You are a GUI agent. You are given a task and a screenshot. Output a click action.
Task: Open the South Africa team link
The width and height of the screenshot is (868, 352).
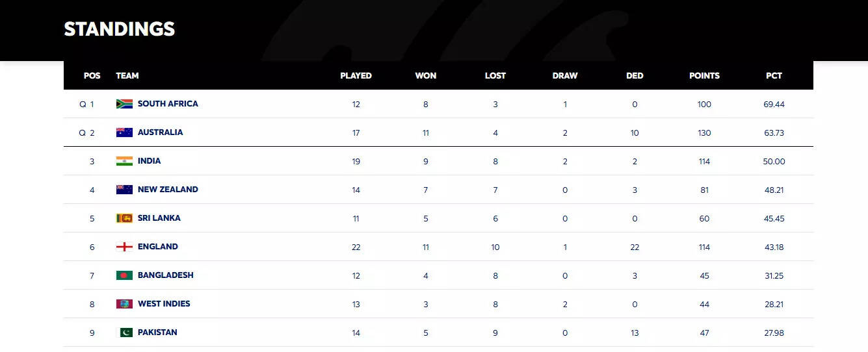pyautogui.click(x=168, y=104)
